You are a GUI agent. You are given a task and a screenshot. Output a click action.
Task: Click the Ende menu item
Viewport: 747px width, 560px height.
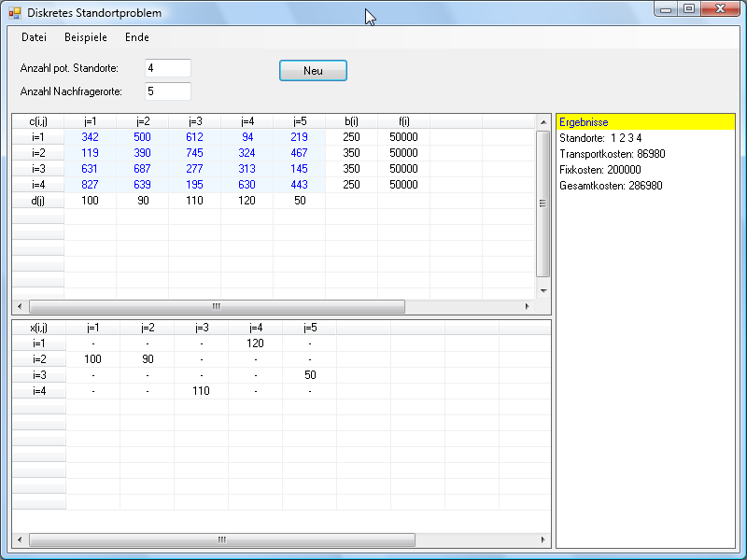(137, 37)
